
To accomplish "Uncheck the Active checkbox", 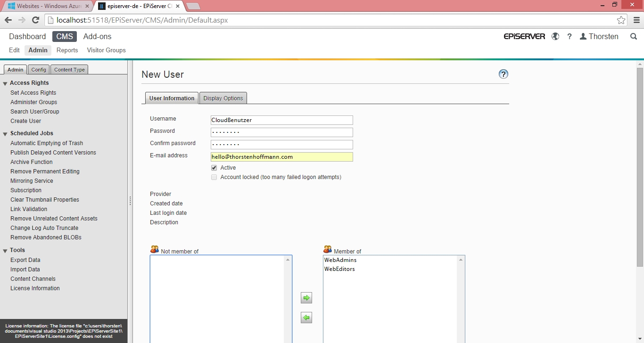I will 214,168.
